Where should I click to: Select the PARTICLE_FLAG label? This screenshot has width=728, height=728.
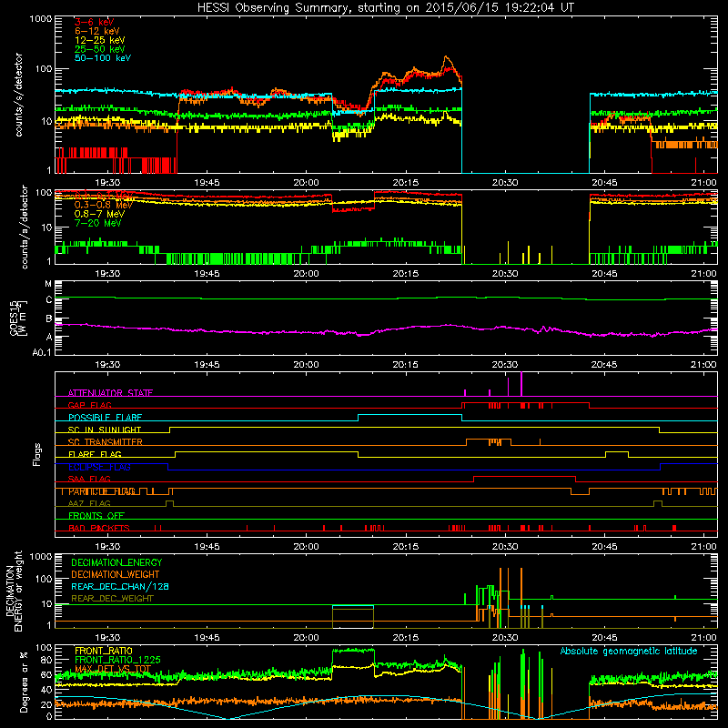[x=102, y=491]
